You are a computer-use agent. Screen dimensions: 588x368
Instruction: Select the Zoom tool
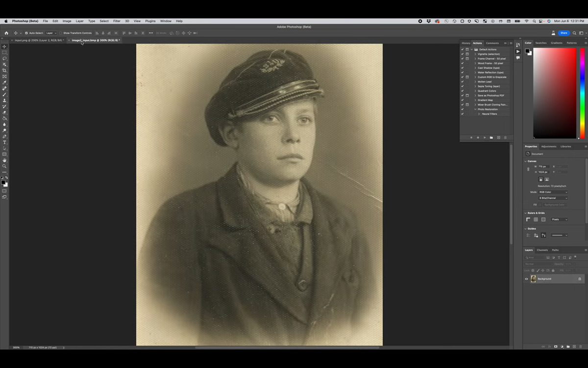pyautogui.click(x=4, y=166)
